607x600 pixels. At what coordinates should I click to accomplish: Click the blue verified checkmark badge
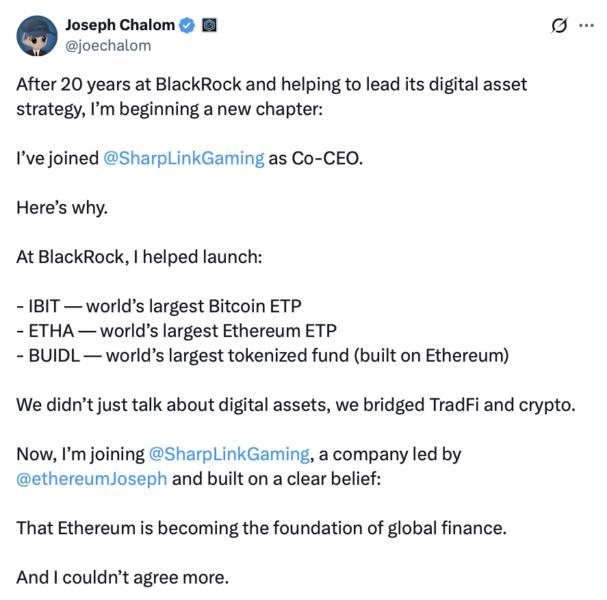[x=185, y=25]
